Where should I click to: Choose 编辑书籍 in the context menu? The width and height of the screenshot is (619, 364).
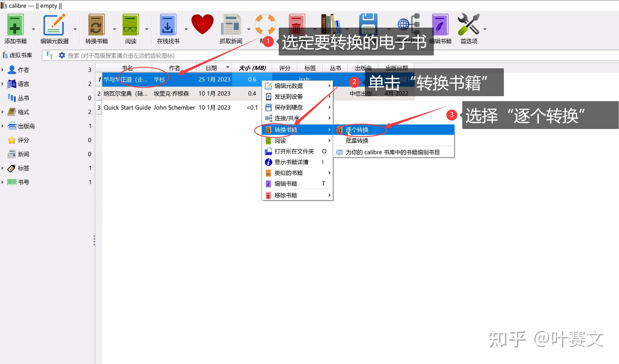tap(298, 183)
